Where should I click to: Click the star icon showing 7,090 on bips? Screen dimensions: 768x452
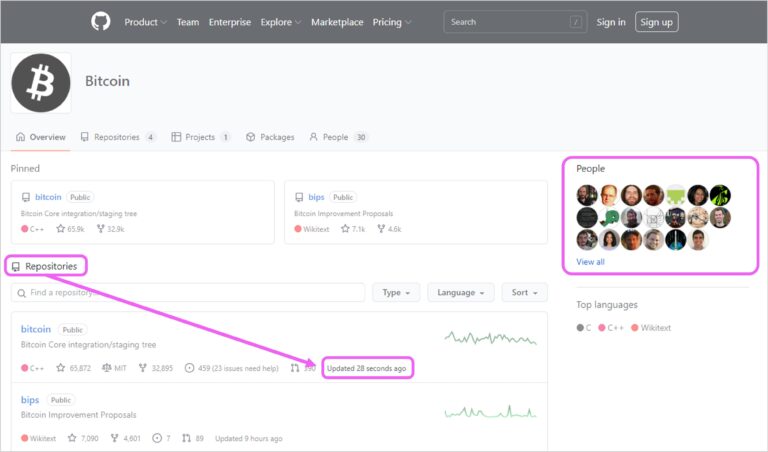[x=72, y=438]
